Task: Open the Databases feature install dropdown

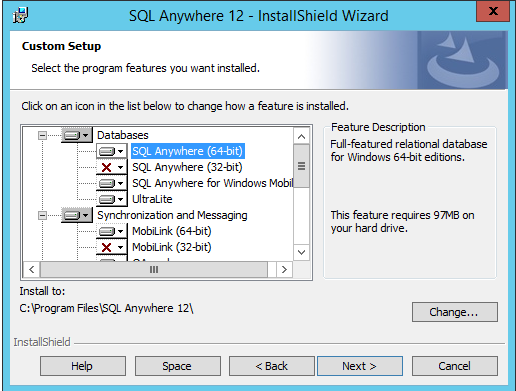Action: click(x=77, y=135)
